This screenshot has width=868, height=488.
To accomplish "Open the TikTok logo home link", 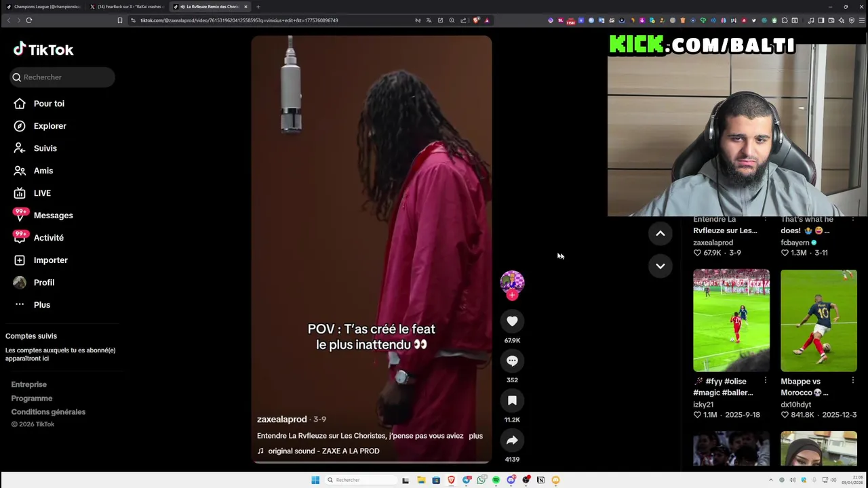I will click(x=43, y=49).
